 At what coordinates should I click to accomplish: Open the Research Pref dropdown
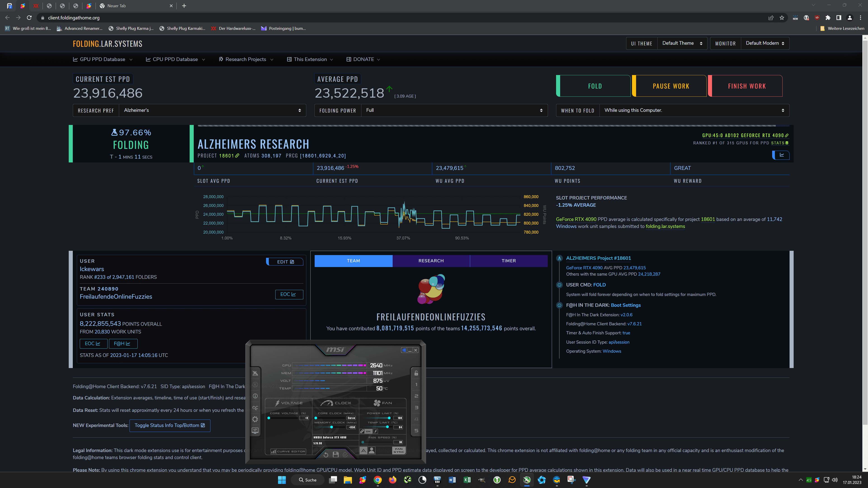click(212, 110)
